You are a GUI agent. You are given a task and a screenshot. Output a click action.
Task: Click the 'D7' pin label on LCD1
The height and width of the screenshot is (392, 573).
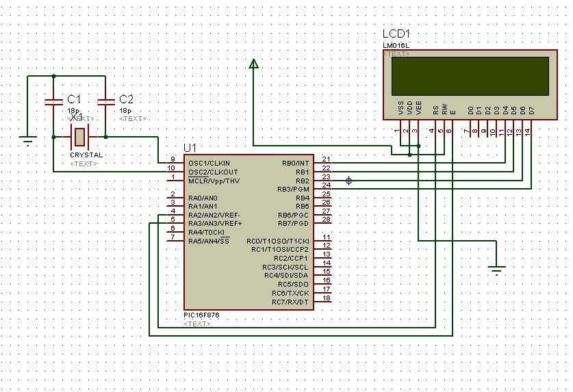pos(532,110)
